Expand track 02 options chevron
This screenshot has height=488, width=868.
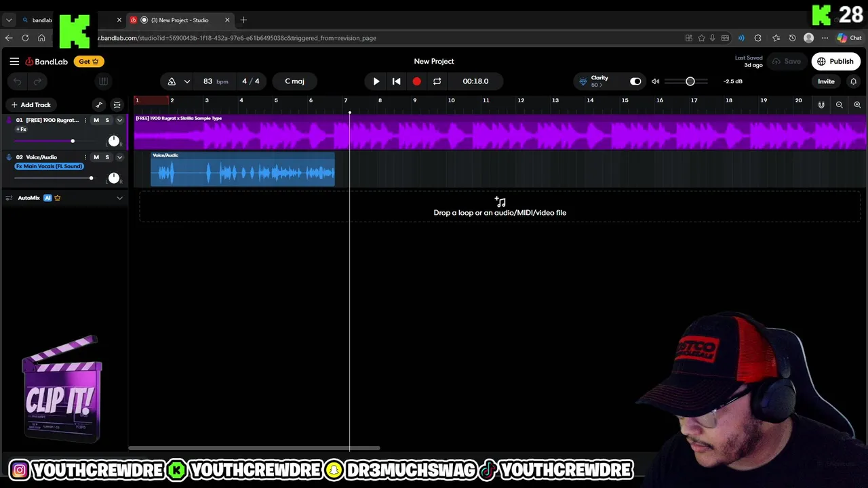119,157
